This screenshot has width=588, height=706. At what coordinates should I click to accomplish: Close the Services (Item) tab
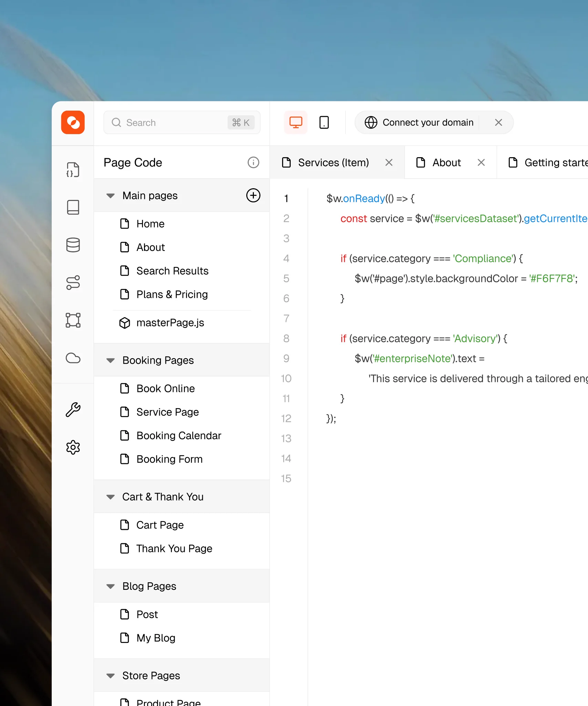point(389,162)
